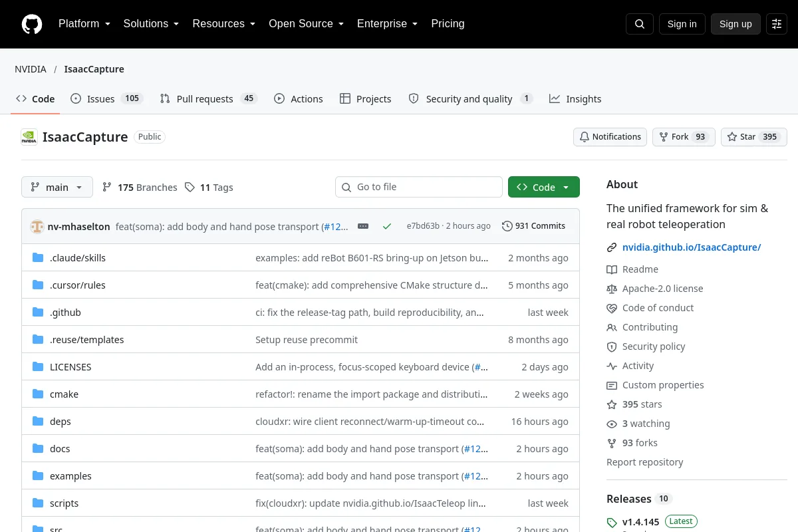This screenshot has width=798, height=532.
Task: Click the .github folder icon
Action: [38, 313]
